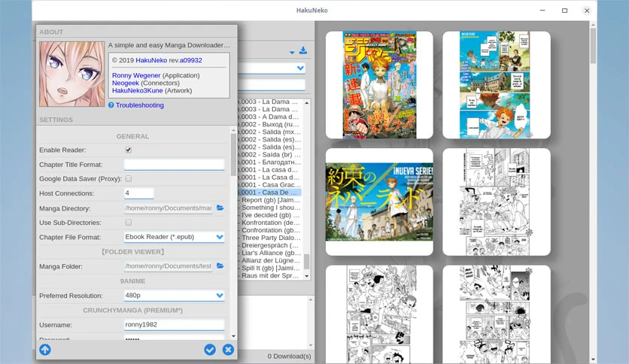Open HakuNeko3Kune artwork link
This screenshot has width=629, height=364.
[x=138, y=90]
